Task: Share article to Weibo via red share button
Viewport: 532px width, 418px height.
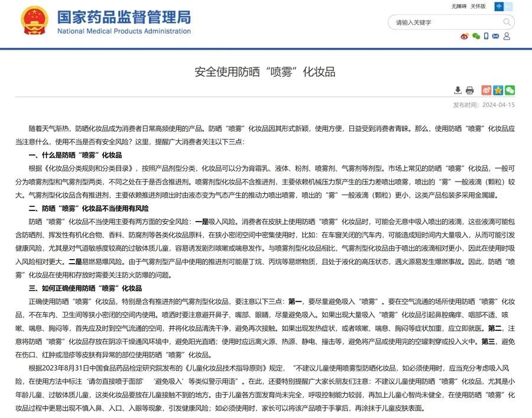Action: [x=486, y=90]
